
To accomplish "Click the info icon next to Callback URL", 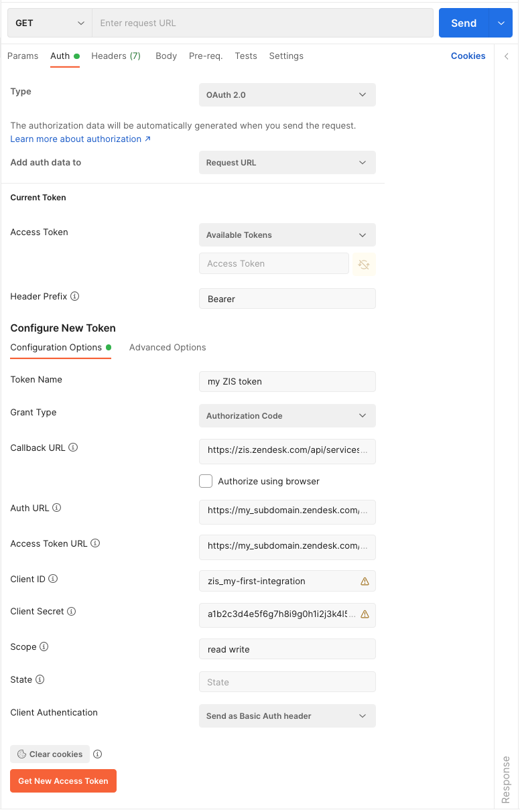I will pyautogui.click(x=73, y=448).
